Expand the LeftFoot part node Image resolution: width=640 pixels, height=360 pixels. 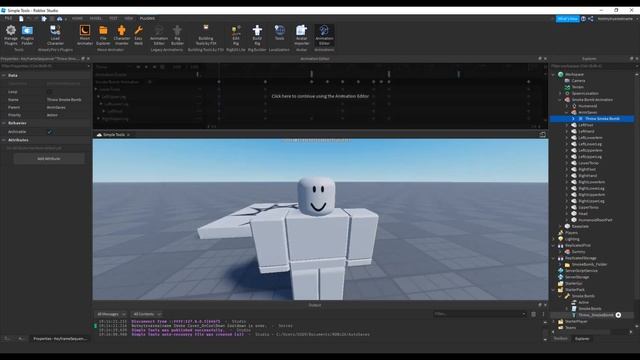(567, 125)
